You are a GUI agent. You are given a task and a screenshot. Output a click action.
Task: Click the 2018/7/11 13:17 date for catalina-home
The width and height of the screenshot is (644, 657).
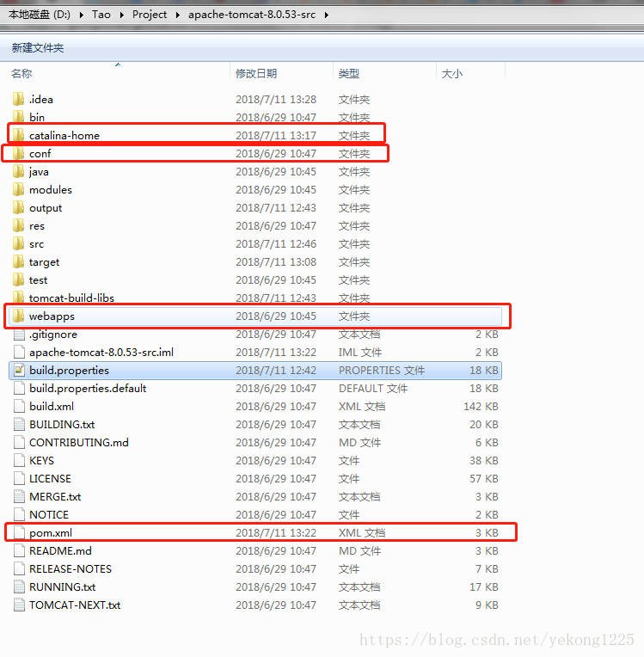276,135
